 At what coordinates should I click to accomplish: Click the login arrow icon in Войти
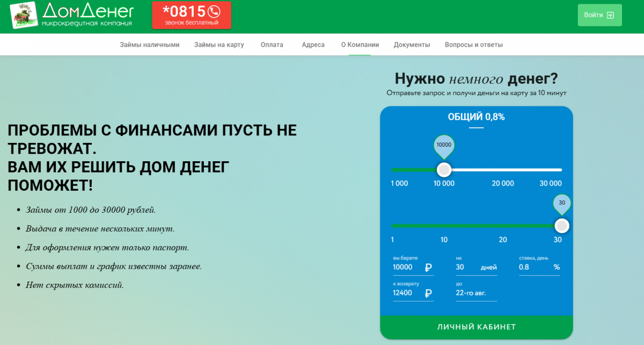(x=610, y=15)
